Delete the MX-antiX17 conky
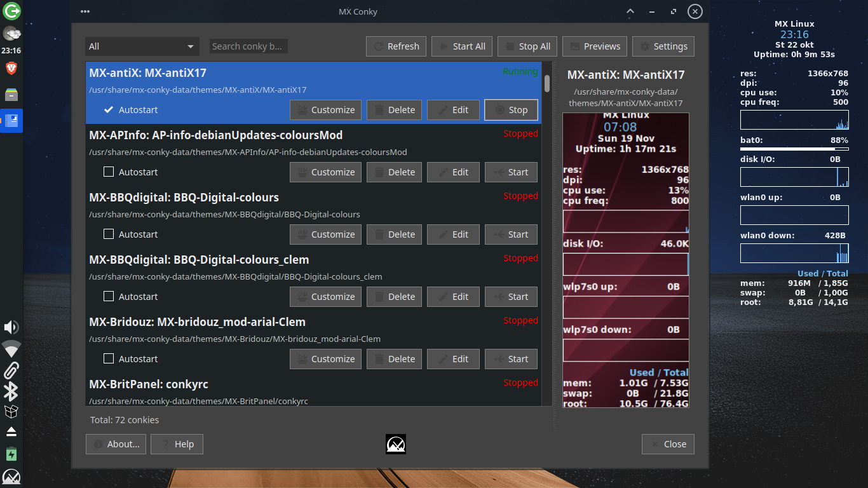 (394, 110)
